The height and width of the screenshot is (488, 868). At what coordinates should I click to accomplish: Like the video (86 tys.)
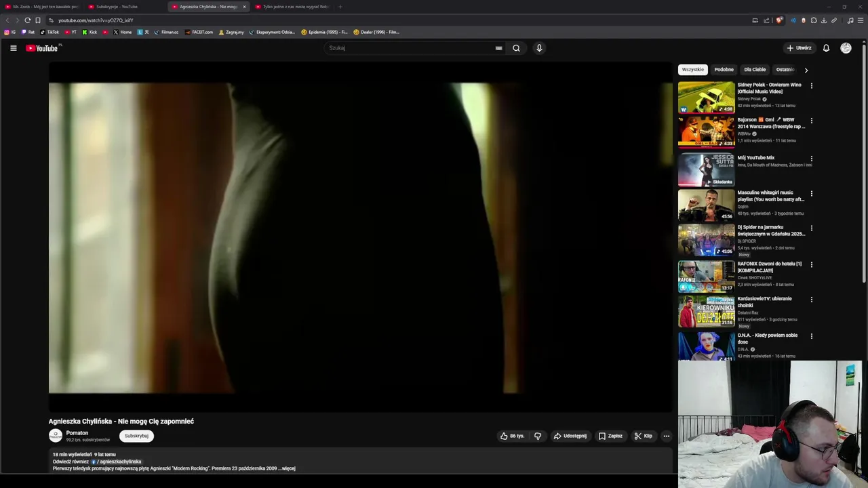(513, 436)
